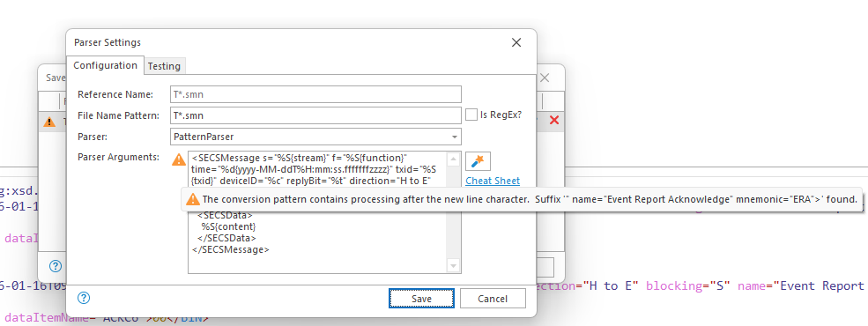Click the warning icon in the tooltip
Screen dimensions: 868x326
coord(193,199)
